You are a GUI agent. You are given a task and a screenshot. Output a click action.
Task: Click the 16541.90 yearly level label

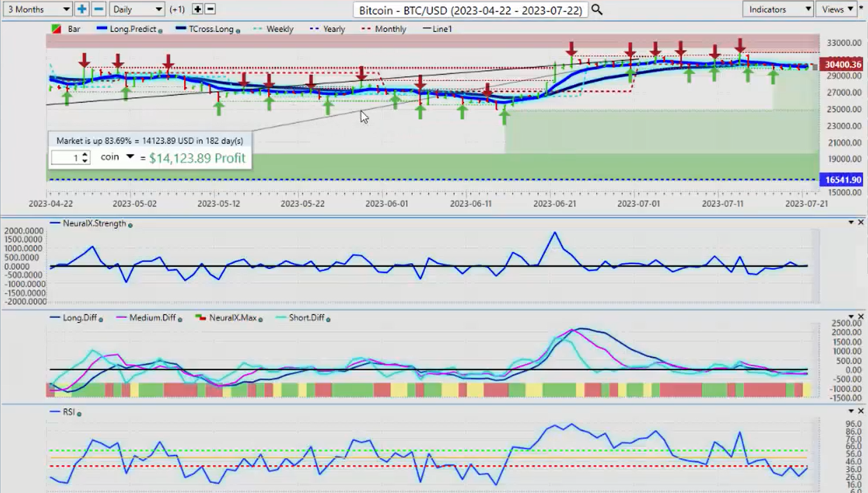pos(841,180)
